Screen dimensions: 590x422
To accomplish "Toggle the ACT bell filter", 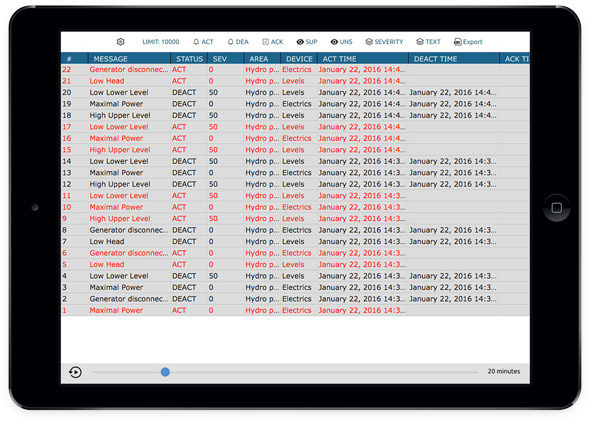I will pos(203,42).
